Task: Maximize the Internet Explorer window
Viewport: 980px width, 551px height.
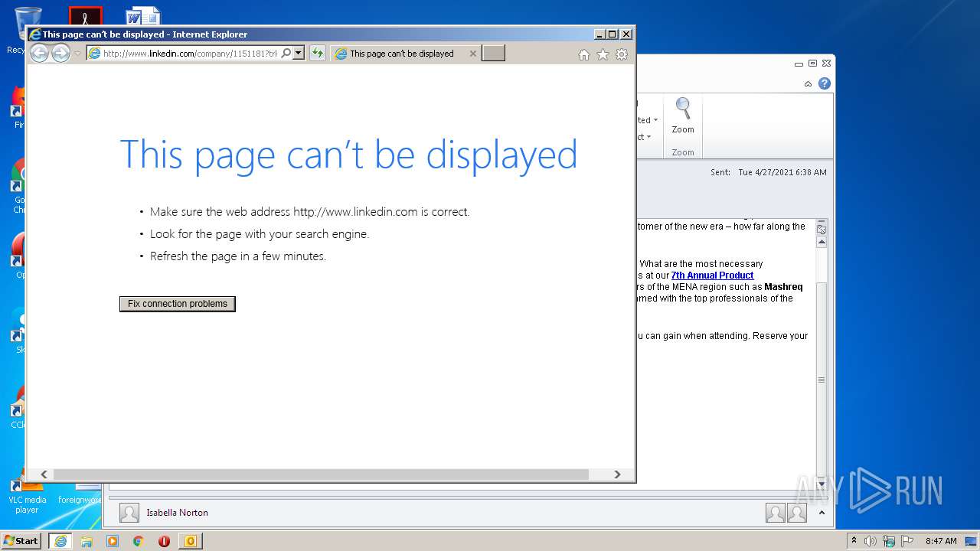Action: click(612, 34)
